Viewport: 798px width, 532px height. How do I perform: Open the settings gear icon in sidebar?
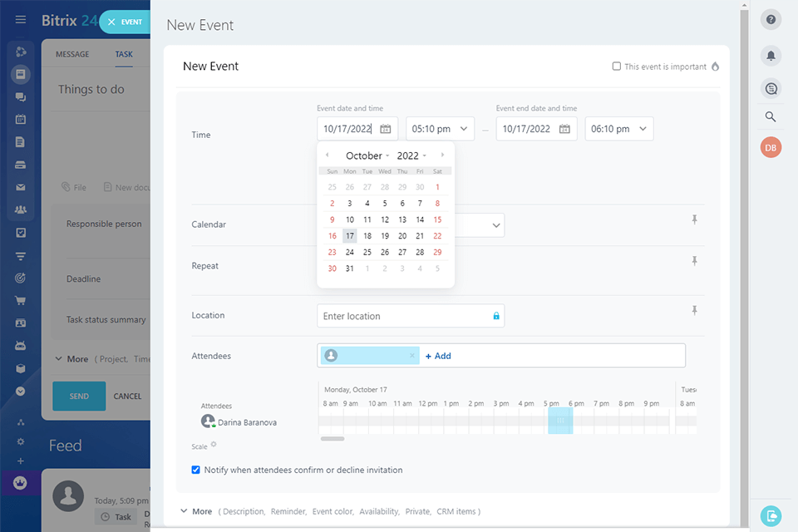[x=20, y=441]
